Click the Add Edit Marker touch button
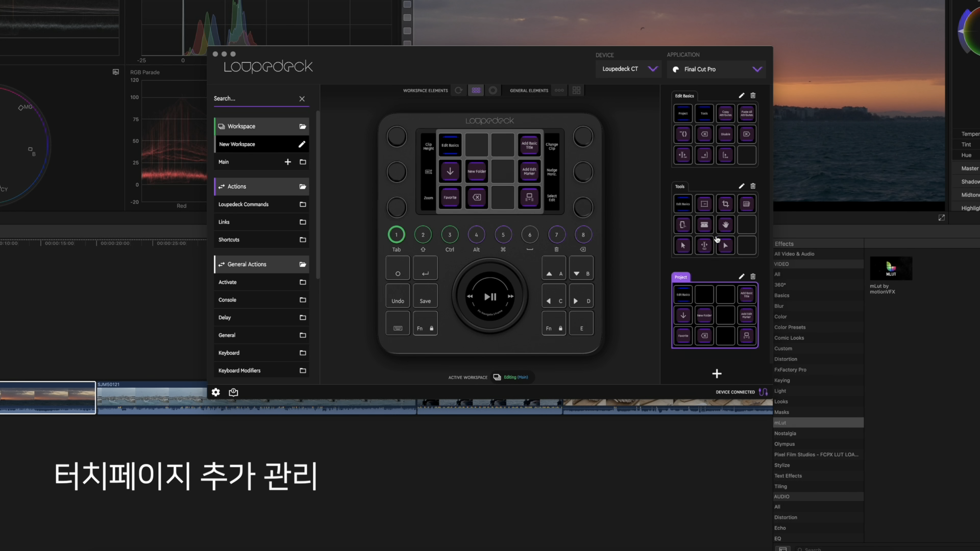The image size is (980, 551). (x=529, y=171)
